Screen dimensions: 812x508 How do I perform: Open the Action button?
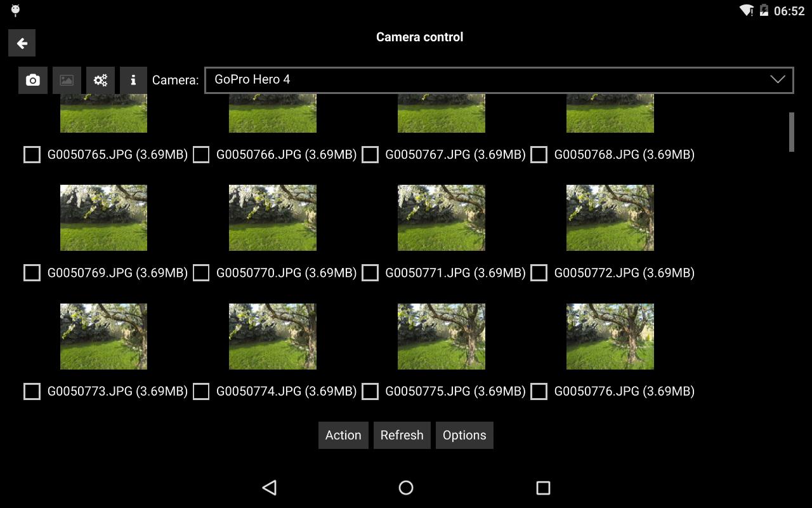pyautogui.click(x=343, y=435)
